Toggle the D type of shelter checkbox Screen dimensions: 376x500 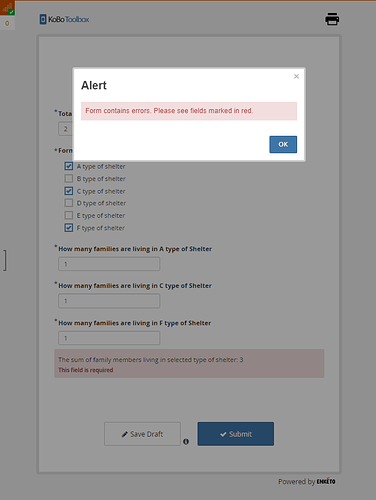pos(69,203)
